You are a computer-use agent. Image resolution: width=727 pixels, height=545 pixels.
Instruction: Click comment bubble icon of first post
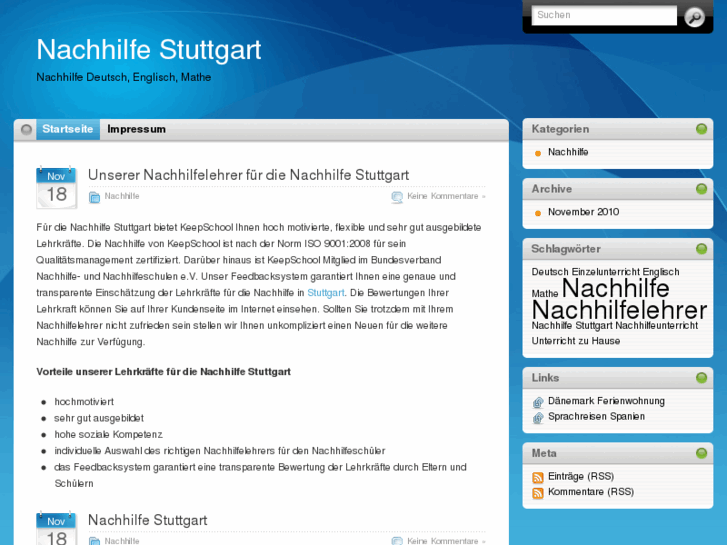coord(397,197)
